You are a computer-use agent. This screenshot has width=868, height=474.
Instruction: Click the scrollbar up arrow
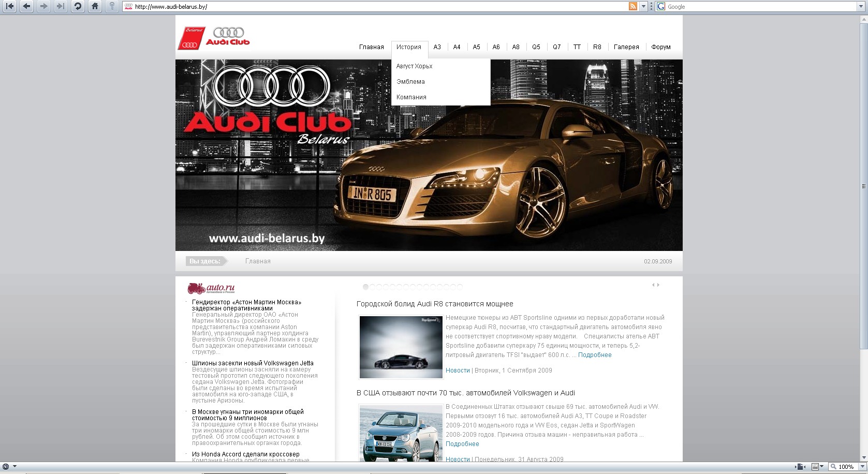point(863,18)
